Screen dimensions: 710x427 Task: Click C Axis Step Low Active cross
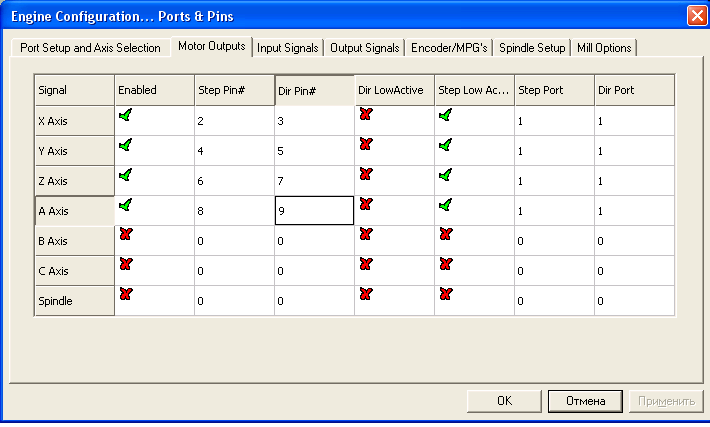[x=446, y=265]
